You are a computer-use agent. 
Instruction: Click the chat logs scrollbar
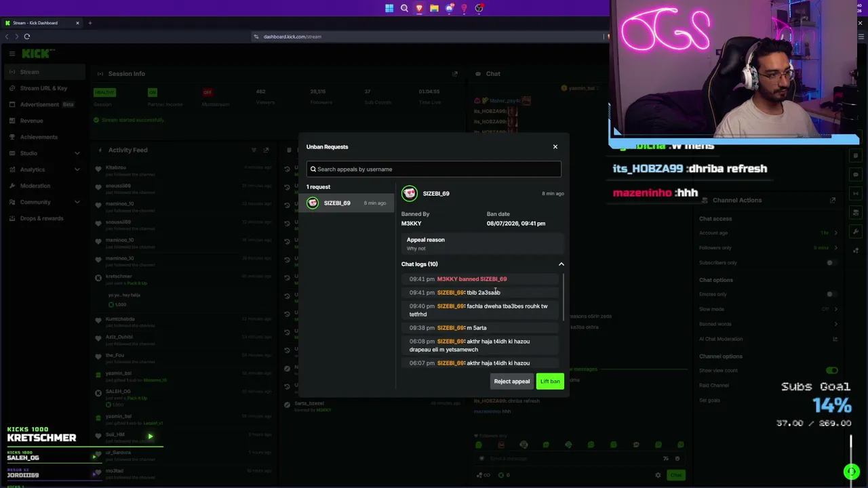click(x=563, y=298)
